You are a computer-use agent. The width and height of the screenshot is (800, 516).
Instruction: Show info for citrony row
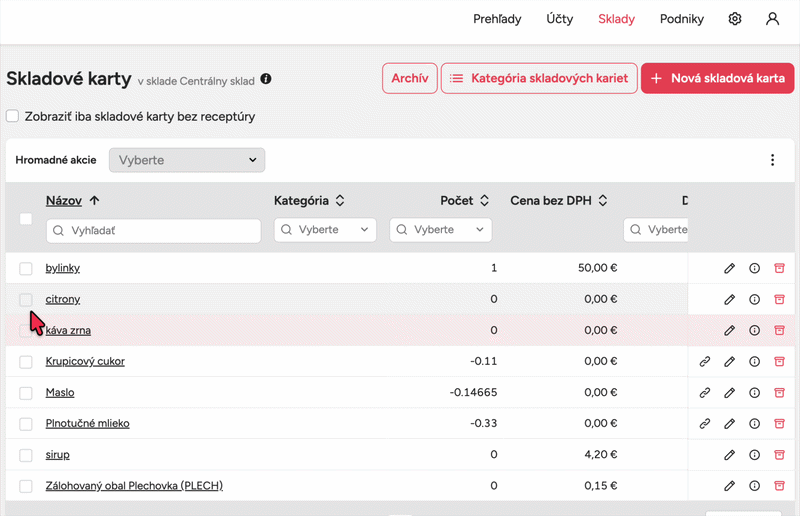pyautogui.click(x=755, y=300)
